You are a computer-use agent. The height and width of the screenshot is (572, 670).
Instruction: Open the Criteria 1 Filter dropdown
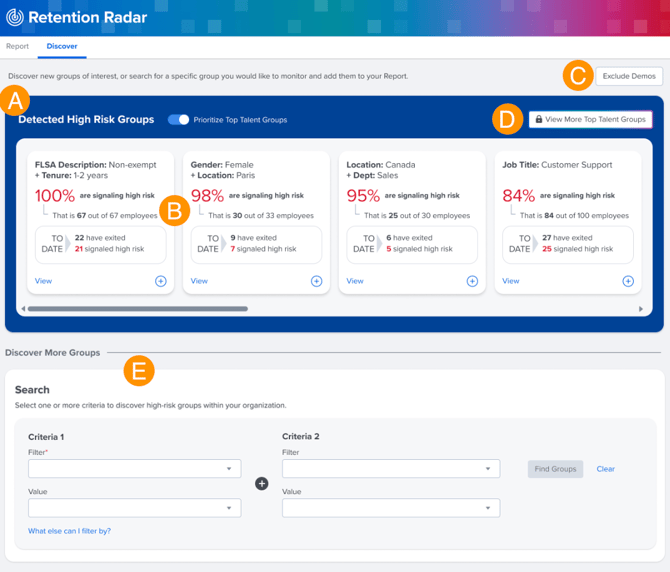(x=134, y=469)
